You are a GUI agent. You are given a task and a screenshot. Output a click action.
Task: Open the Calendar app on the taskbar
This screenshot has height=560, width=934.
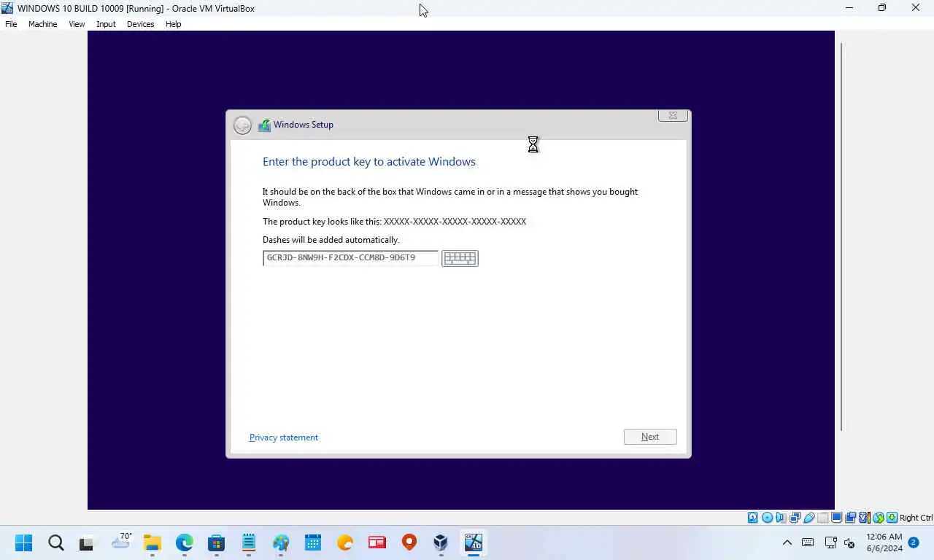(313, 542)
